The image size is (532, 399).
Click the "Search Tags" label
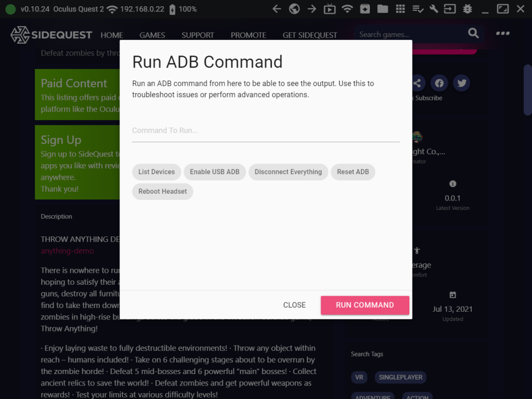[367, 354]
